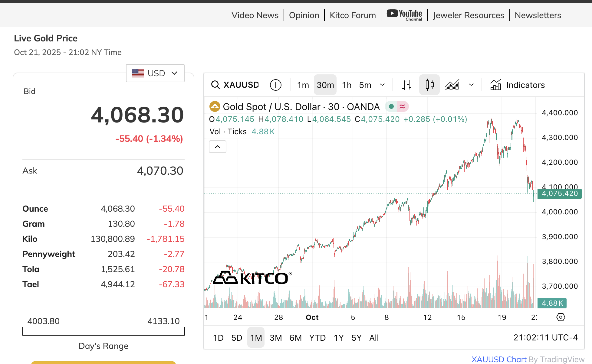The width and height of the screenshot is (592, 364).
Task: Open the XAUUSD Chart TradingView link
Action: (x=499, y=359)
